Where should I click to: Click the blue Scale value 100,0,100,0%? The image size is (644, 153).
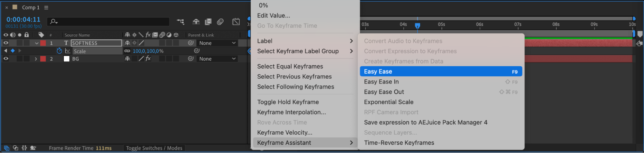point(148,51)
